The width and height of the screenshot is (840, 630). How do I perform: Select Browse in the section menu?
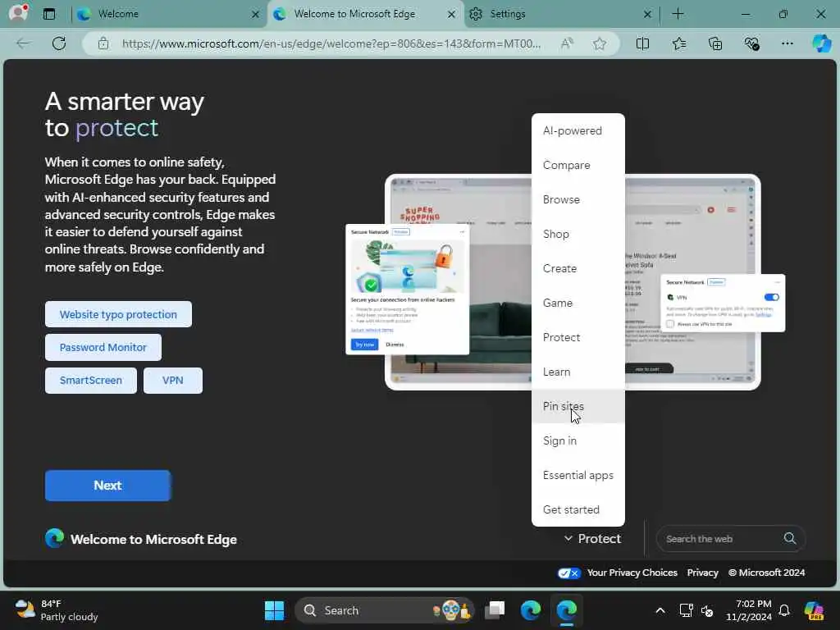[578, 199]
